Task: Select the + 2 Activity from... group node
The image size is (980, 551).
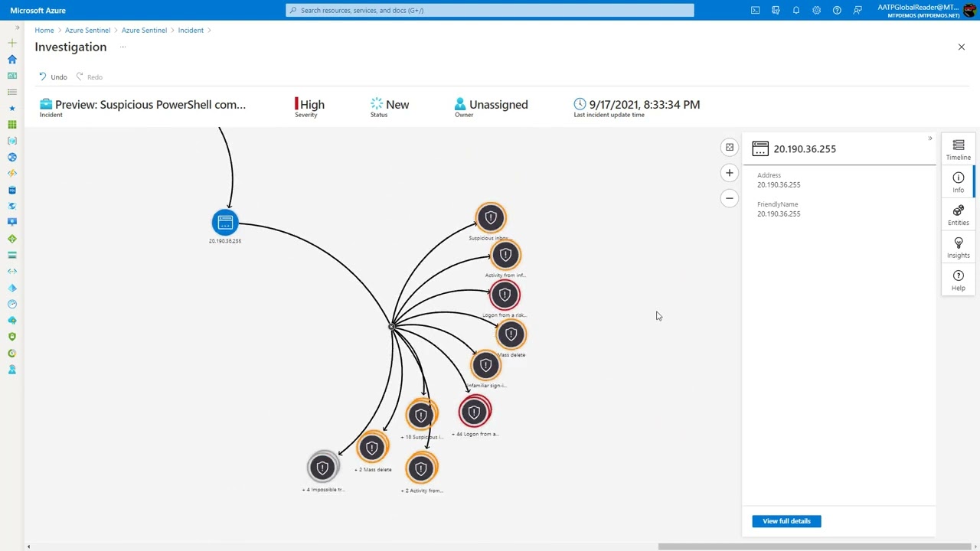Action: pos(421,469)
